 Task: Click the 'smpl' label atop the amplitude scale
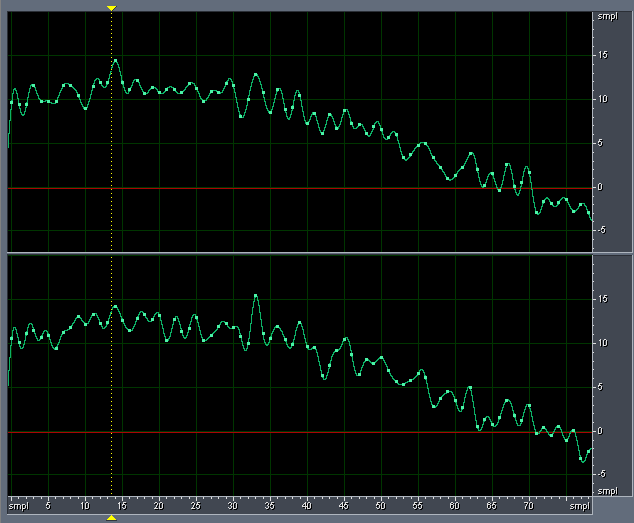[x=608, y=17]
